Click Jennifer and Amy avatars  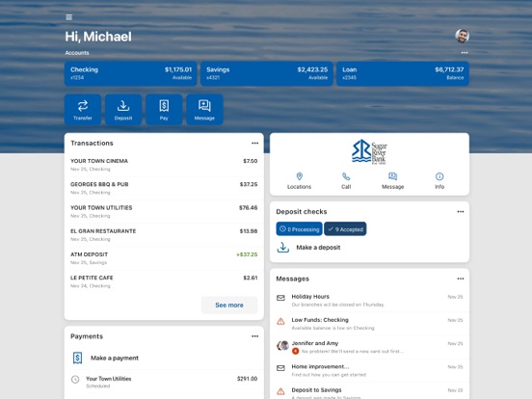tap(282, 345)
